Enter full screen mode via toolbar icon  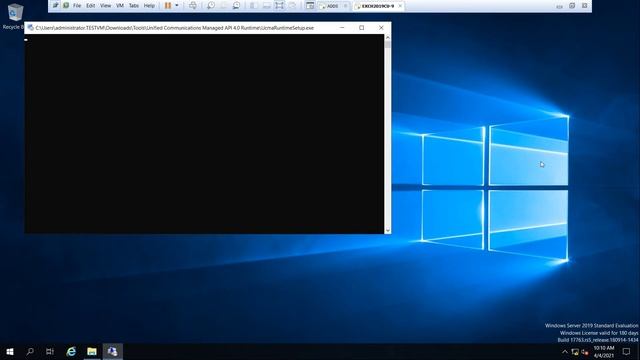(279, 6)
